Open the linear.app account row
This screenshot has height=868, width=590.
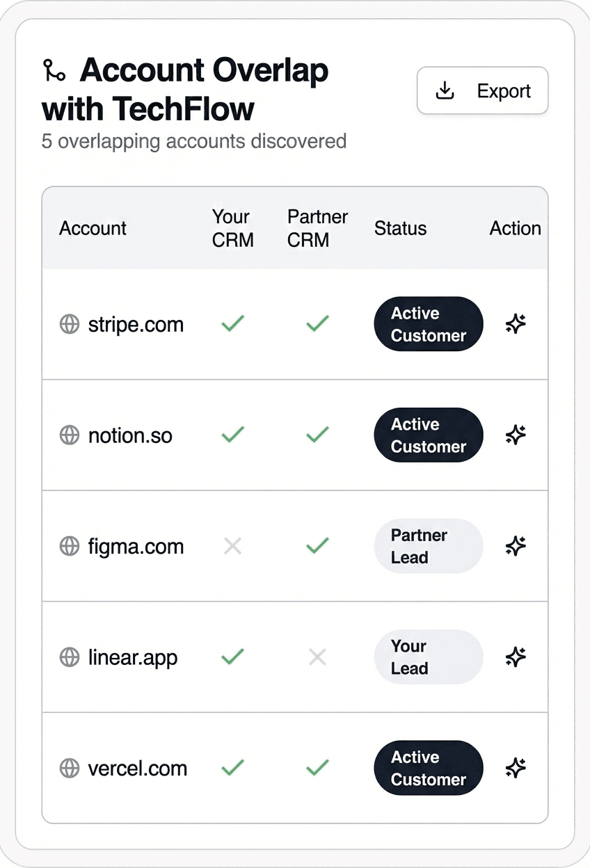coord(132,657)
